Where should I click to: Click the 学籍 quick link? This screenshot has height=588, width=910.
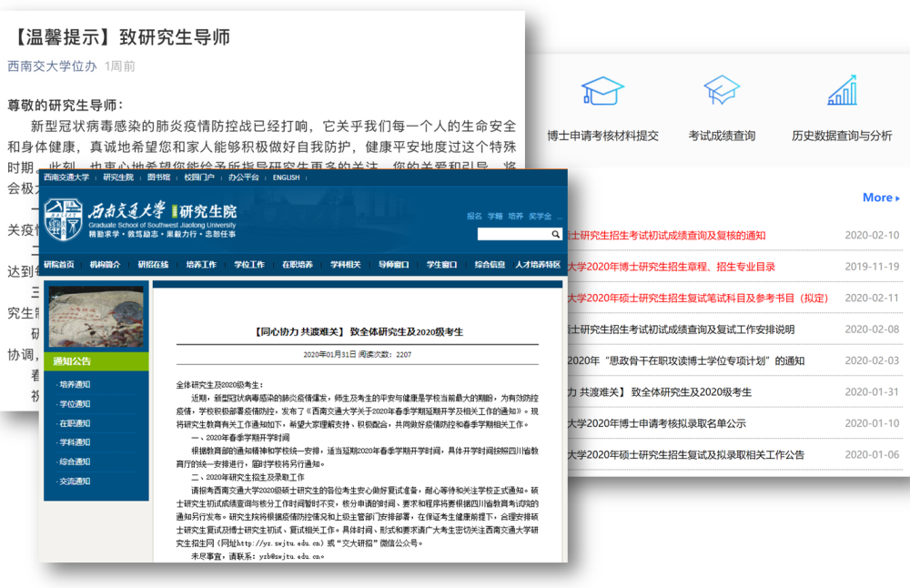pos(495,217)
